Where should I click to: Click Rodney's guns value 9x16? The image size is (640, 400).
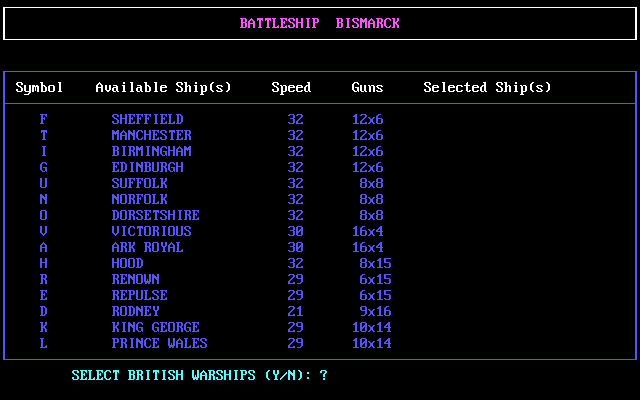click(376, 311)
